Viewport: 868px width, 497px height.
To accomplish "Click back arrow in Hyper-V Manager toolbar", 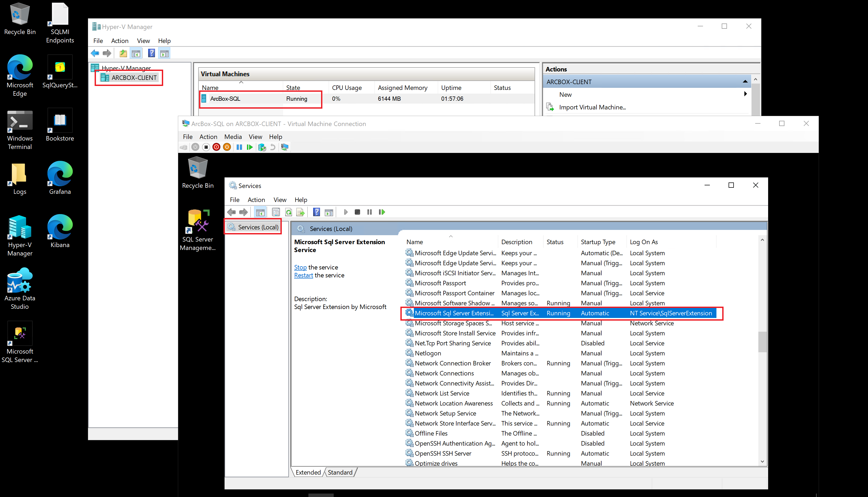I will click(x=95, y=53).
